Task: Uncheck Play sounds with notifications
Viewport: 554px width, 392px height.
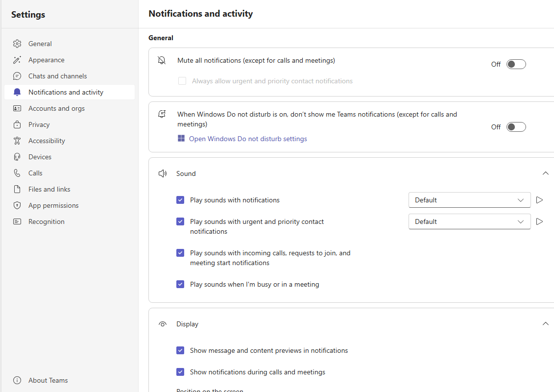Action: (180, 200)
